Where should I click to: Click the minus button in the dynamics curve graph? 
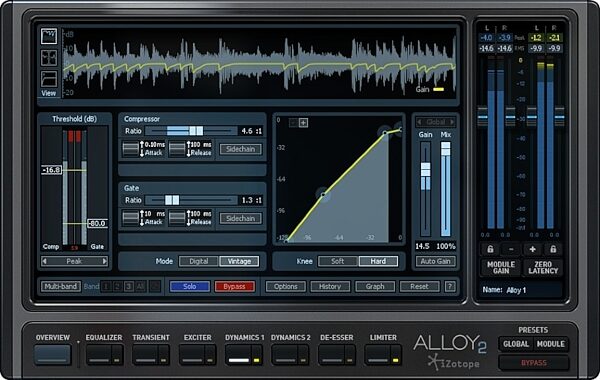[293, 123]
